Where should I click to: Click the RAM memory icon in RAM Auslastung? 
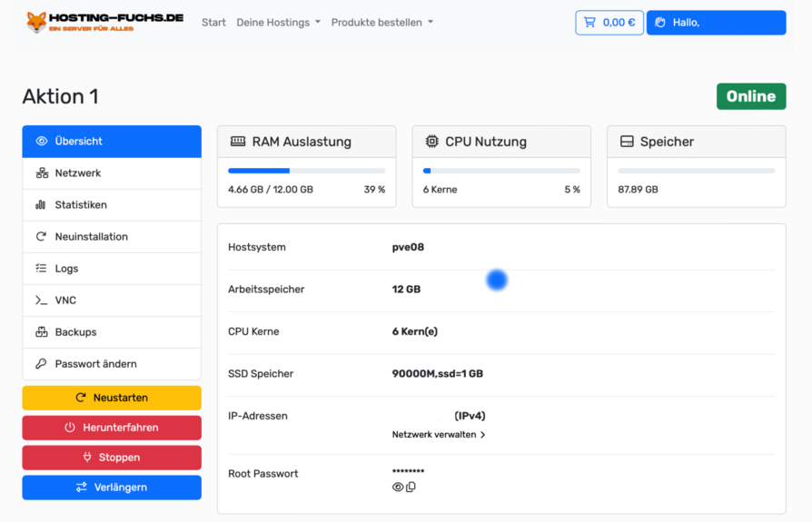[238, 142]
